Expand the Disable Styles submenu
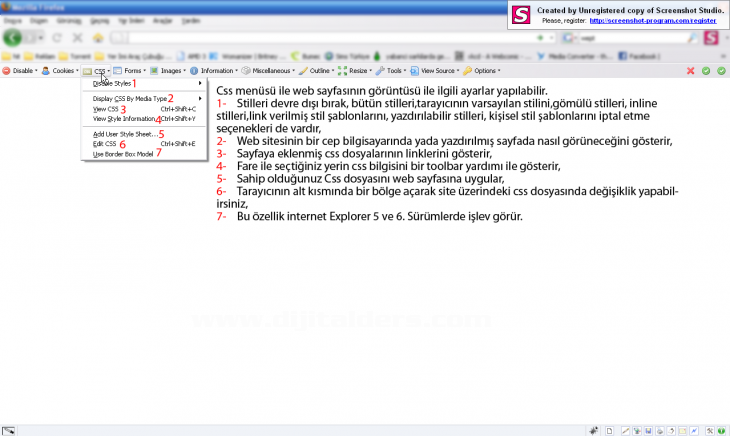Image resolution: width=730 pixels, height=436 pixels. (x=112, y=84)
